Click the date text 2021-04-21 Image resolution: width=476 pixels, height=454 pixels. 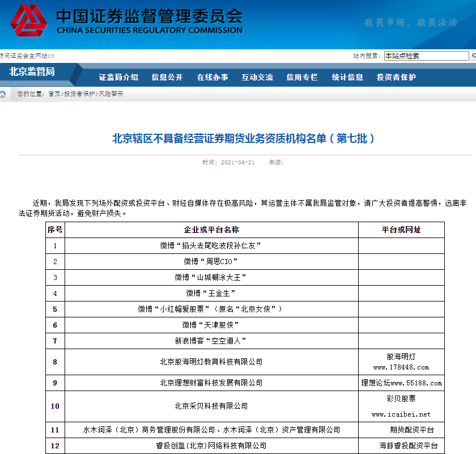tap(237, 163)
